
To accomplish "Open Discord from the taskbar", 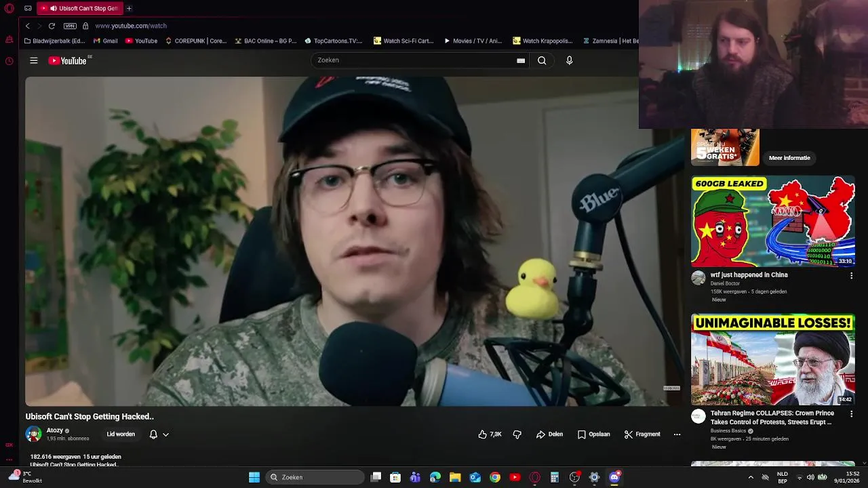I will pos(614,477).
